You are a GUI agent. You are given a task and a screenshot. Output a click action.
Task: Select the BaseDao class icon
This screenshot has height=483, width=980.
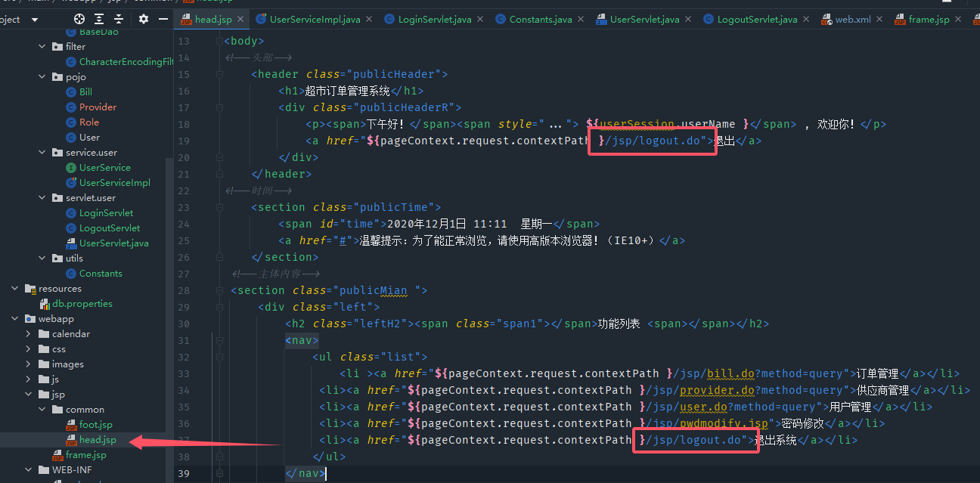[x=72, y=33]
